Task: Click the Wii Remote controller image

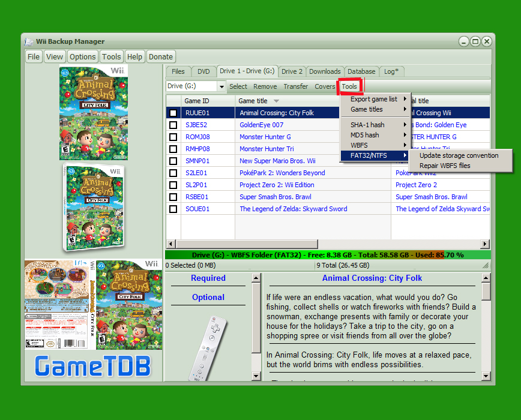Action: [208, 349]
